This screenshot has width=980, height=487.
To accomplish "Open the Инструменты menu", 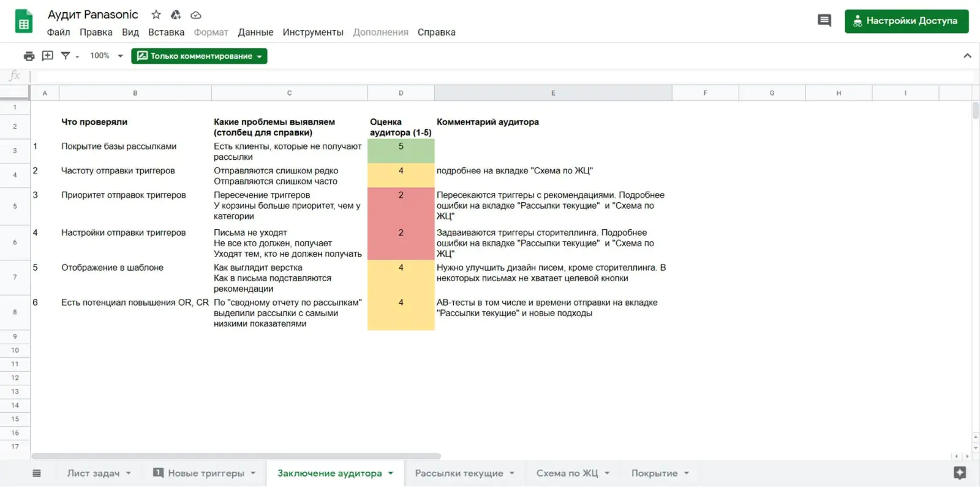I will tap(313, 32).
